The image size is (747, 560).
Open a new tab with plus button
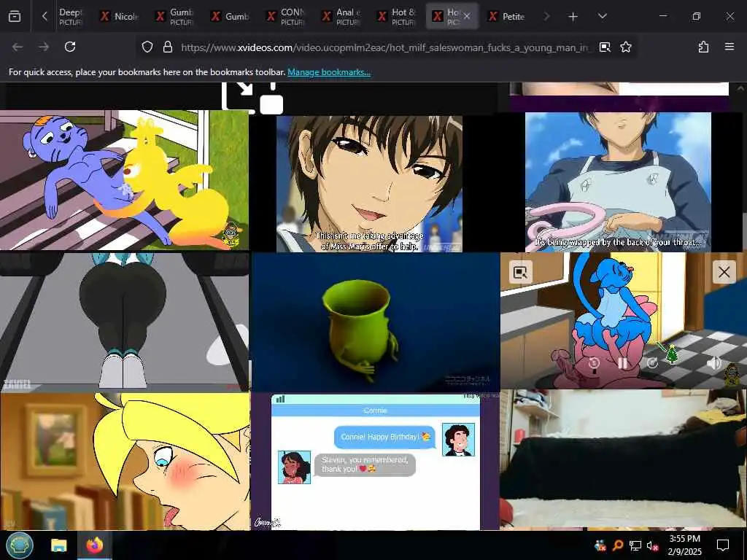coord(573,17)
